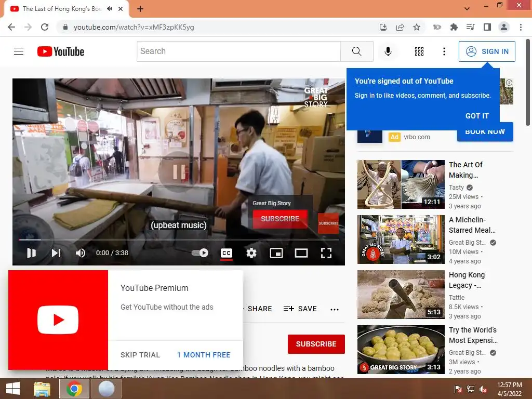Image resolution: width=532 pixels, height=399 pixels.
Task: Go back with browser back arrow
Action: [x=11, y=27]
